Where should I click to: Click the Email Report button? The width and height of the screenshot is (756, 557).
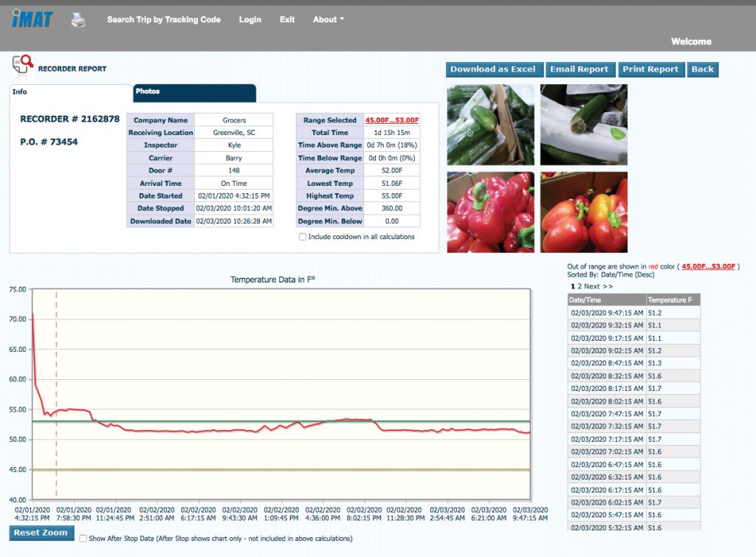tap(580, 69)
